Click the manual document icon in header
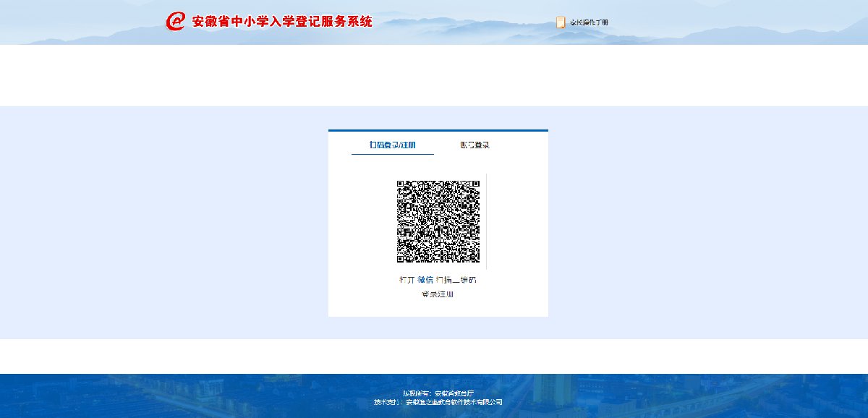The image size is (868, 418). (561, 22)
